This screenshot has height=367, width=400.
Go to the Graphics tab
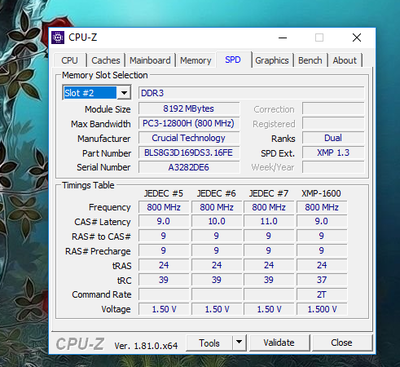(272, 61)
